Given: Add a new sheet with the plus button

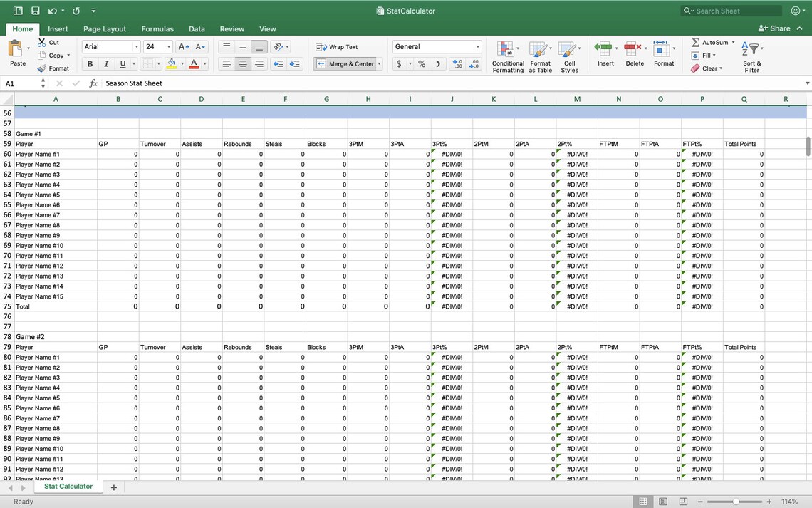Looking at the screenshot, I should pos(113,487).
